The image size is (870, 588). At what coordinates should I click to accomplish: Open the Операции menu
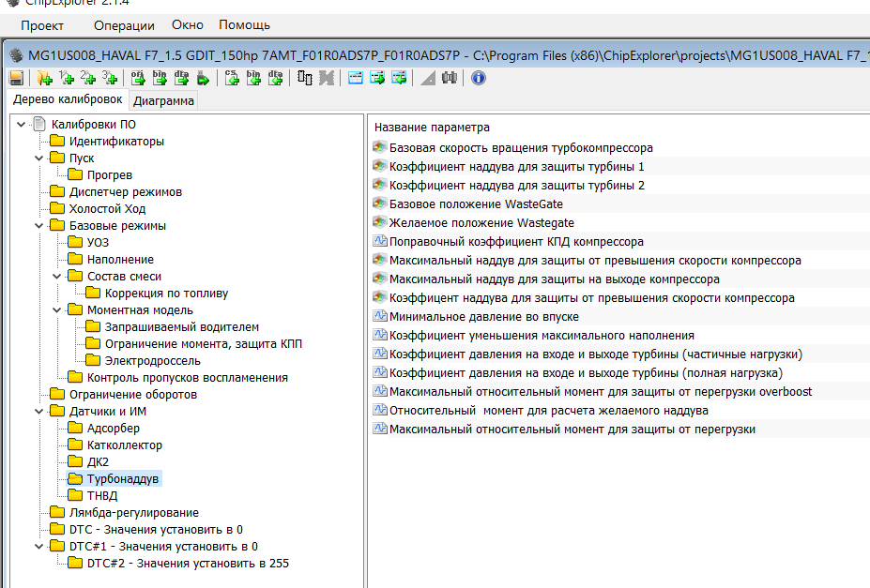[124, 25]
